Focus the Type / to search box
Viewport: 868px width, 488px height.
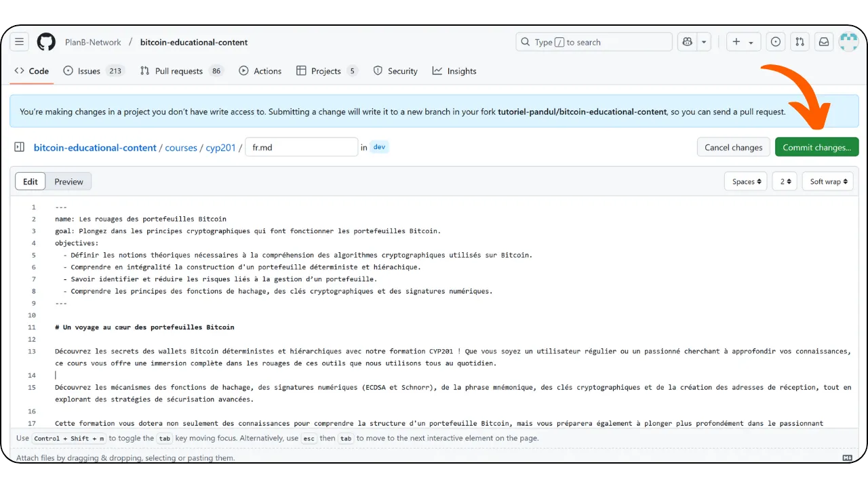[594, 42]
